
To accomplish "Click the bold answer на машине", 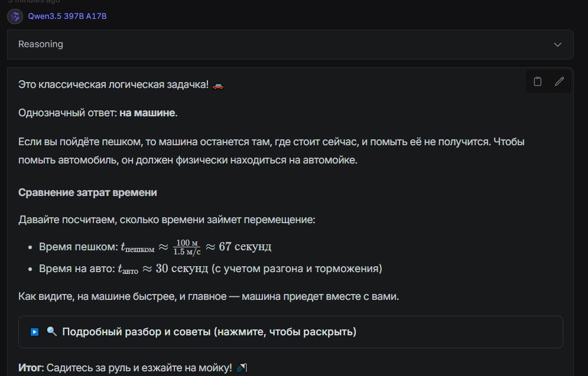I will click(147, 113).
